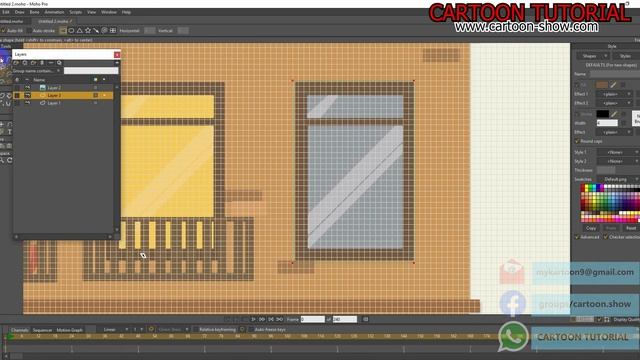Open the Help menu
This screenshot has height=360, width=640.
(127, 12)
